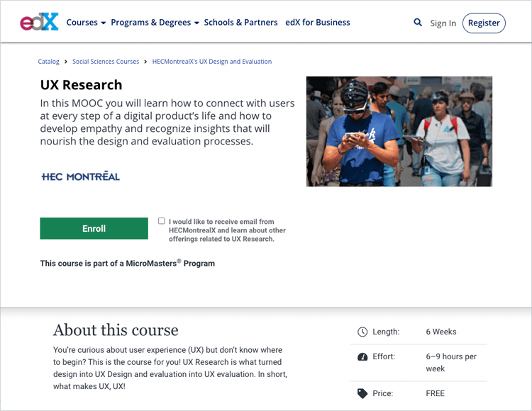The image size is (532, 411).
Task: Click the About this course heading
Action: point(116,330)
